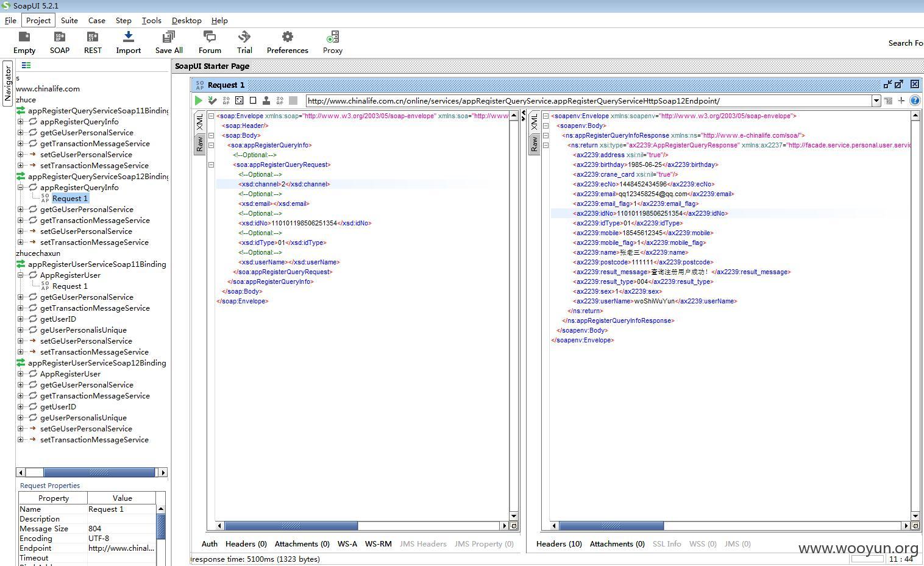924x566 pixels.
Task: Create a new SOAP project
Action: 60,43
